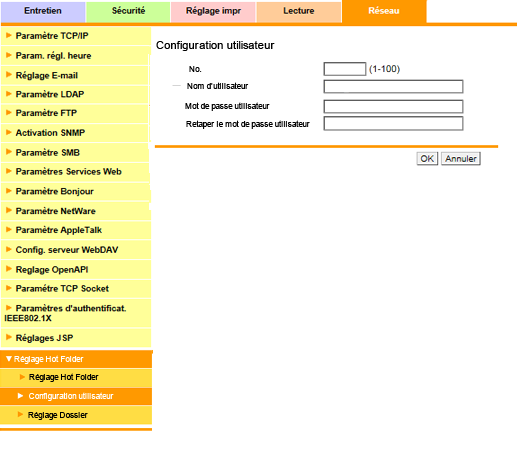Click arrow icon beside Reglage OpenAPI
The image size is (517, 450).
pos(9,268)
